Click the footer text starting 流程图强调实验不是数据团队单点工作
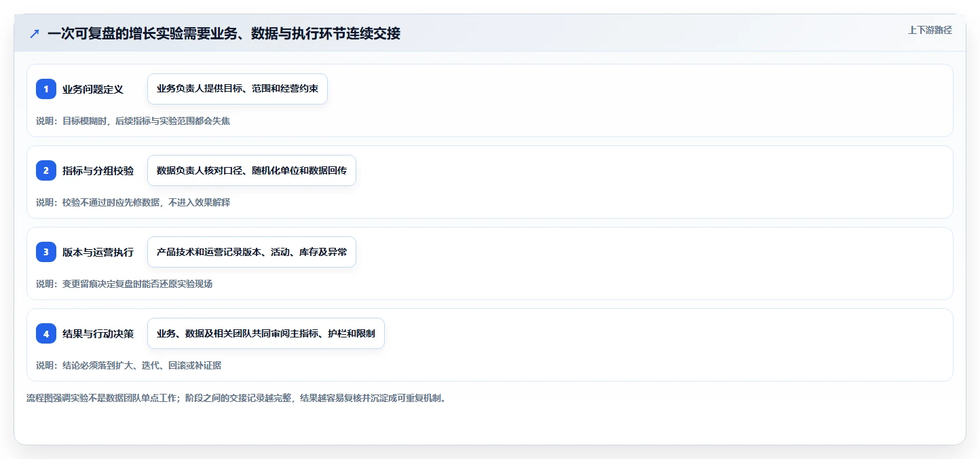This screenshot has width=980, height=459. (x=237, y=398)
